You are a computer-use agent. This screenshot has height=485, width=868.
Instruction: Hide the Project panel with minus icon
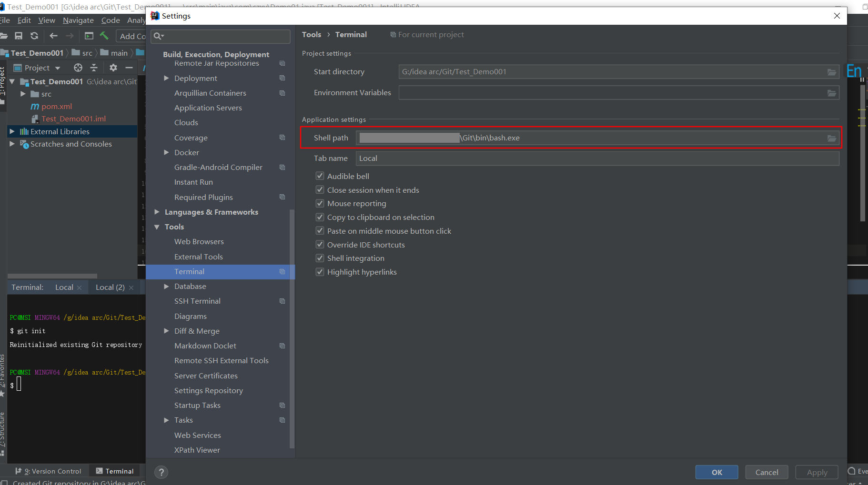[129, 68]
